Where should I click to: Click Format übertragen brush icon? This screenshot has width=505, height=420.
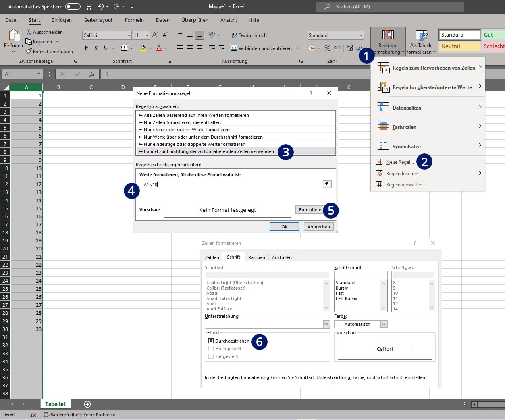[x=29, y=51]
